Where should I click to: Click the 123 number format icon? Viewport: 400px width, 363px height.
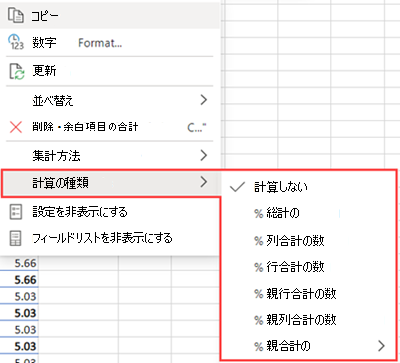(16, 42)
